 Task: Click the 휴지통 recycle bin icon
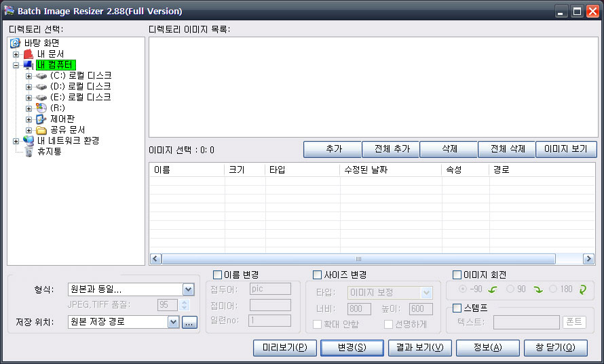(x=29, y=152)
